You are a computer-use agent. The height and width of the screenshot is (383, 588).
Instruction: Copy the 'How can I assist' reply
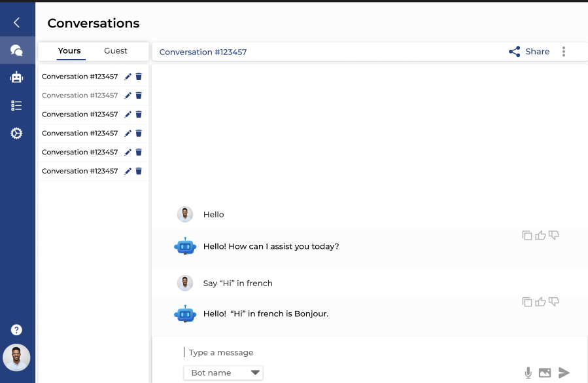(527, 236)
